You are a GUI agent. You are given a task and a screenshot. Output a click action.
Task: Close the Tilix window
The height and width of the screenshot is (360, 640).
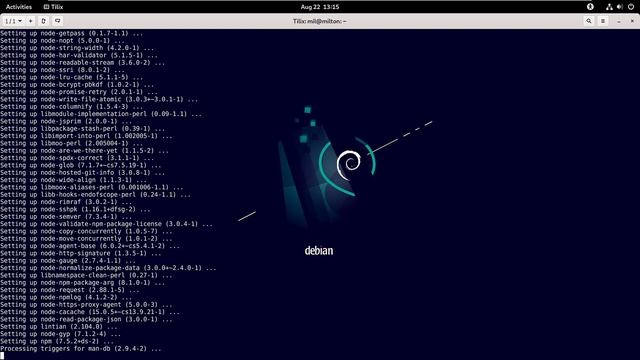coord(632,21)
